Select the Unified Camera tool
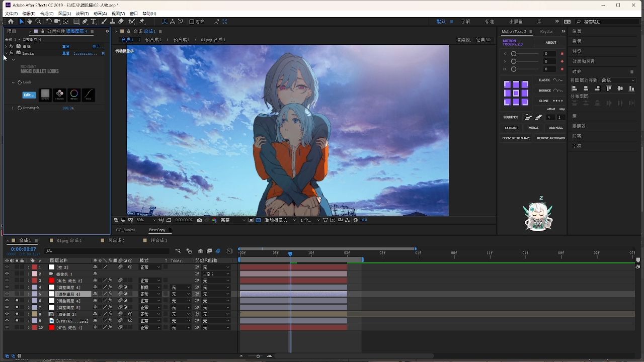The width and height of the screenshot is (644, 362). coord(57,22)
